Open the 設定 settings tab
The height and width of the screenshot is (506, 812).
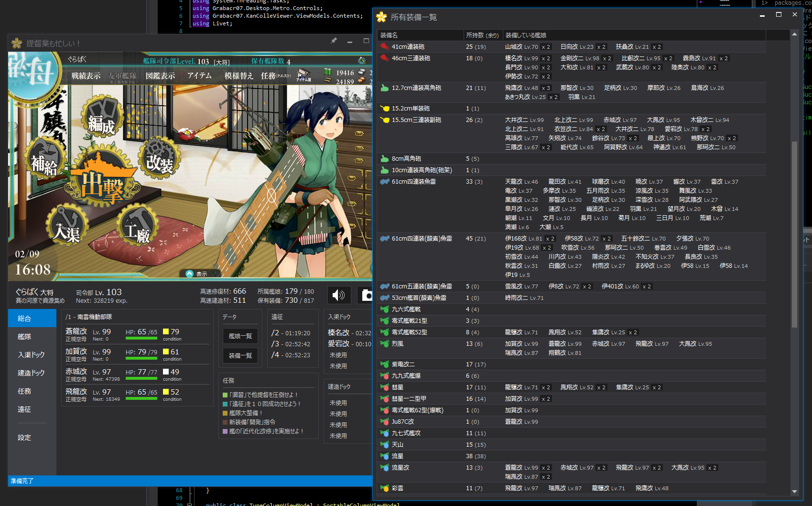[32, 438]
